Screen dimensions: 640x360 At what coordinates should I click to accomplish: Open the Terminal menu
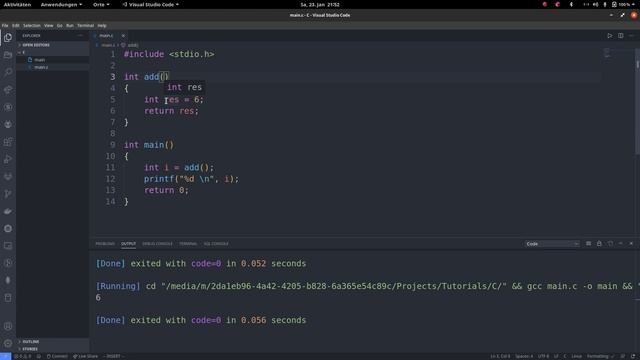pos(85,25)
